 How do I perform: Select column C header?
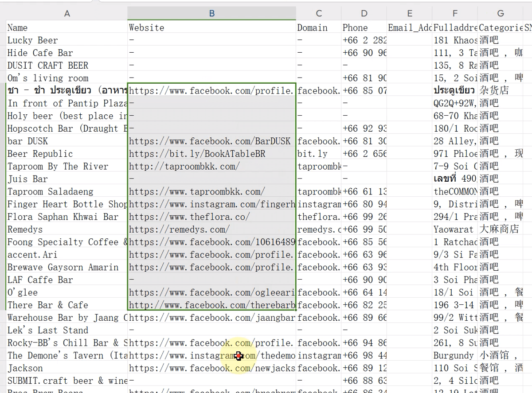coord(319,14)
